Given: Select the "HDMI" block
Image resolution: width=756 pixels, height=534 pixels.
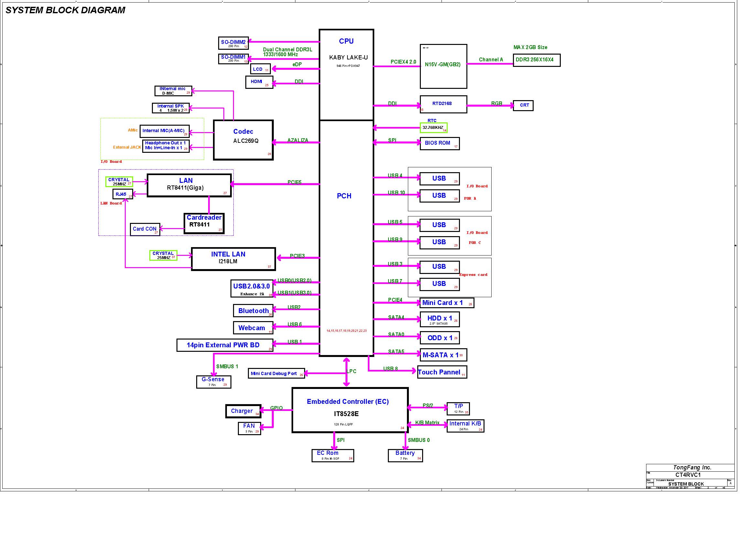Looking at the screenshot, I should coord(259,82).
